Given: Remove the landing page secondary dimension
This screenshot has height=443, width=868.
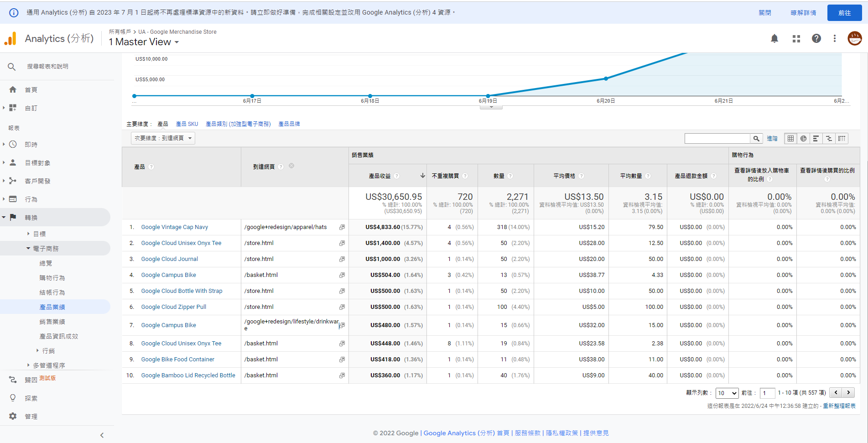Looking at the screenshot, I should (x=291, y=166).
